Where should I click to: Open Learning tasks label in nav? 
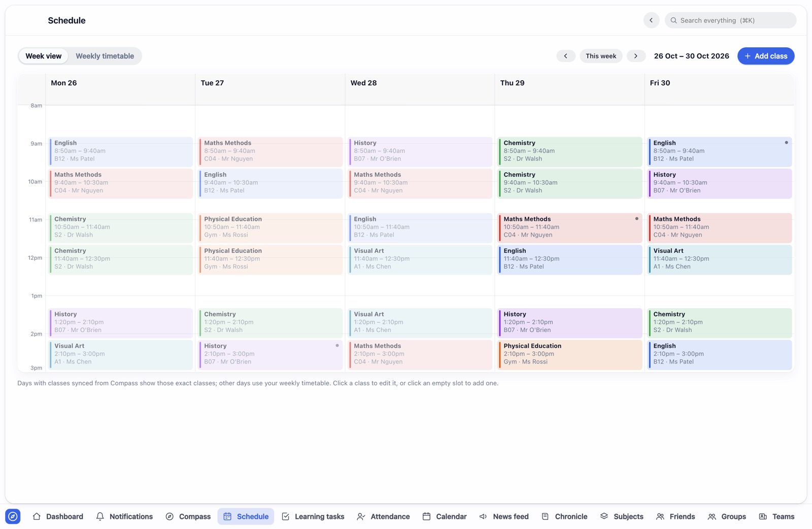[x=319, y=516]
